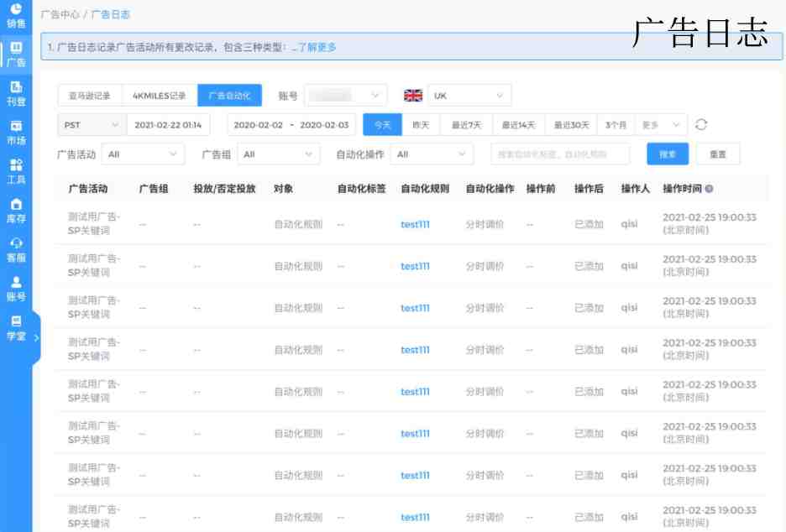Switch to the 4KMILES记录 tab

tap(160, 96)
